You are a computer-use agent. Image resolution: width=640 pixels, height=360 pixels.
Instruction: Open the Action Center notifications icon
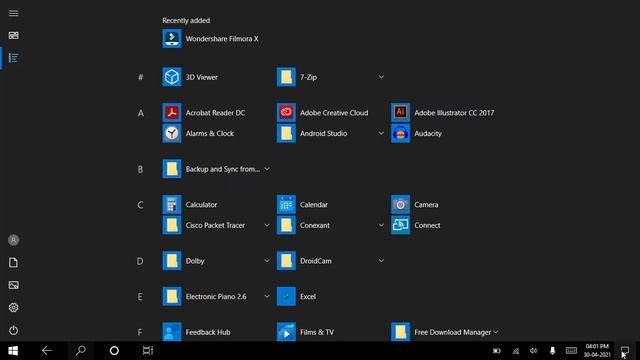click(625, 351)
